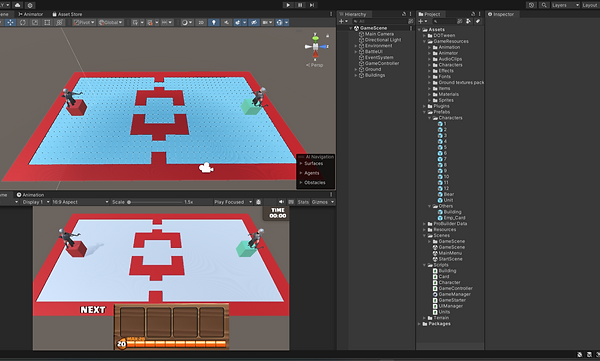Click the Stats button in Game view
Viewport: 600px width, 361px height.
pos(303,202)
